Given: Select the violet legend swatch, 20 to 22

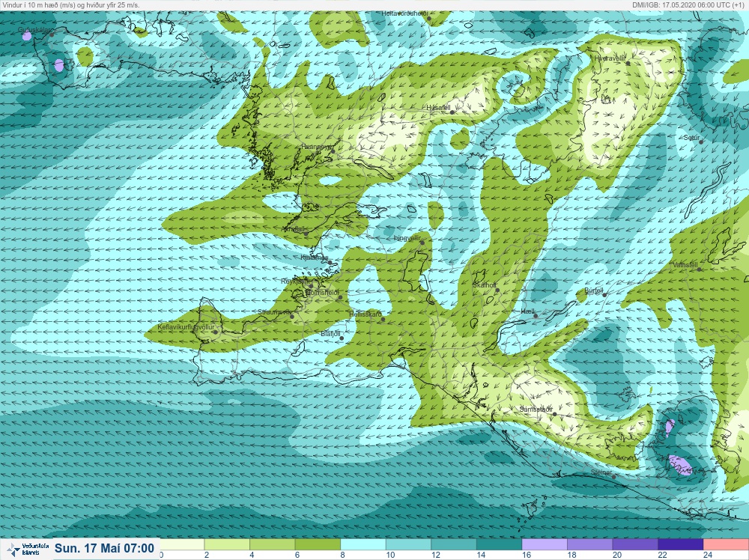Looking at the screenshot, I should 635,545.
